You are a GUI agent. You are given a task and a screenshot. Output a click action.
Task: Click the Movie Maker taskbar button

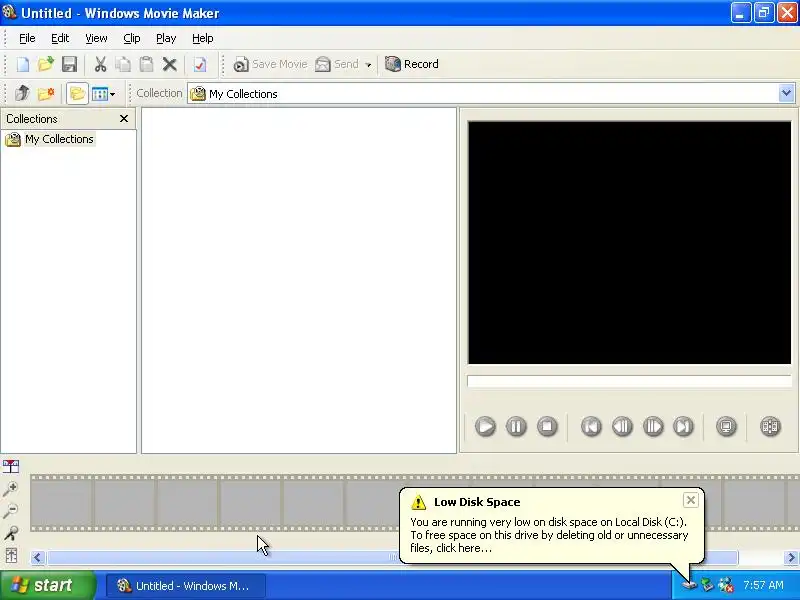(186, 585)
